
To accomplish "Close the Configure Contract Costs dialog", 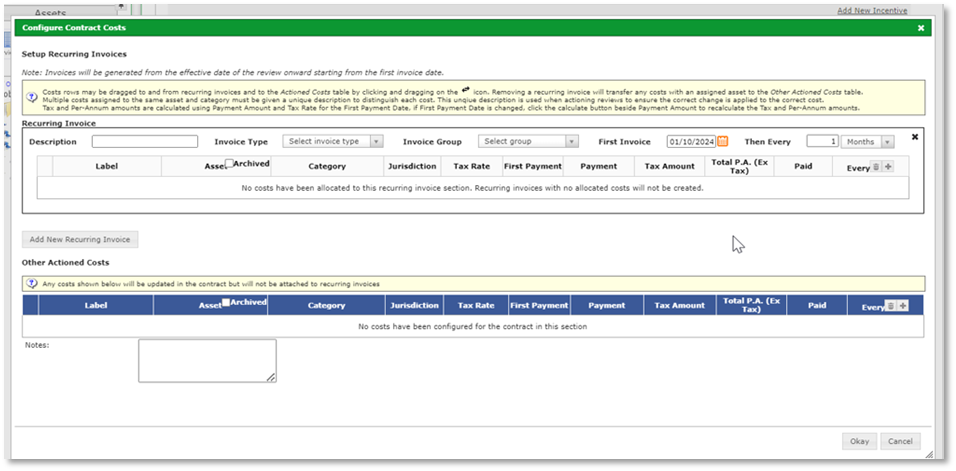I will tap(921, 28).
